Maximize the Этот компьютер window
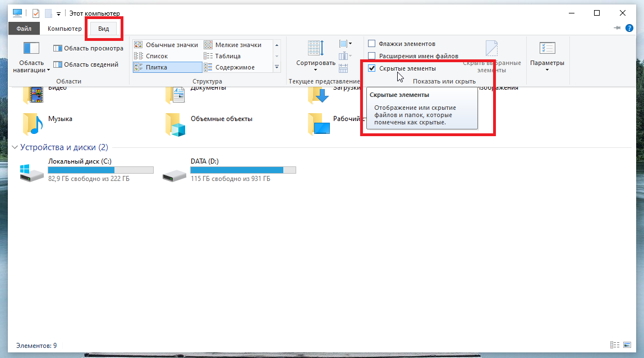The image size is (644, 358). point(597,13)
